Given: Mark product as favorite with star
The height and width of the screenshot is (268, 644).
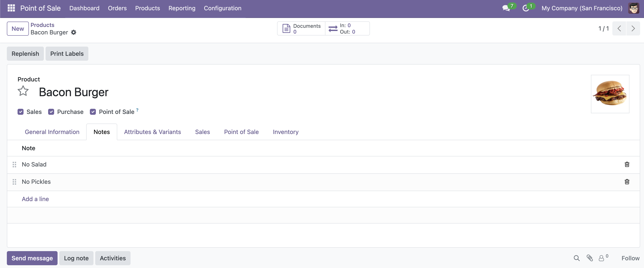Looking at the screenshot, I should click(x=23, y=91).
